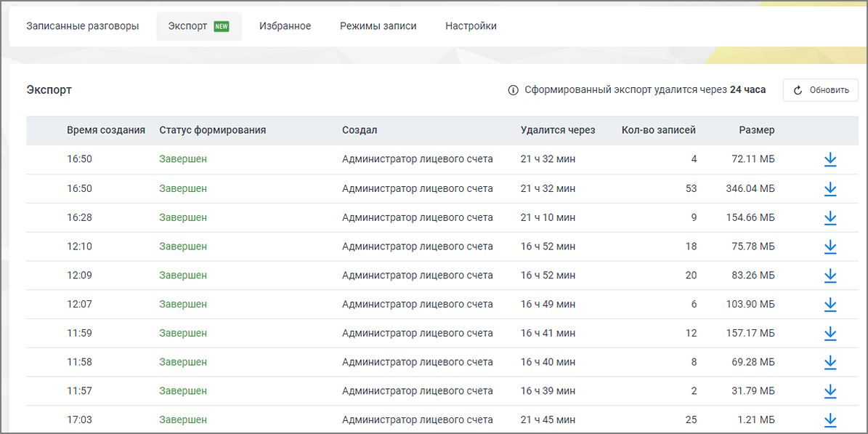
Task: Click the 21 ч 45 мин cell
Action: coord(548,420)
